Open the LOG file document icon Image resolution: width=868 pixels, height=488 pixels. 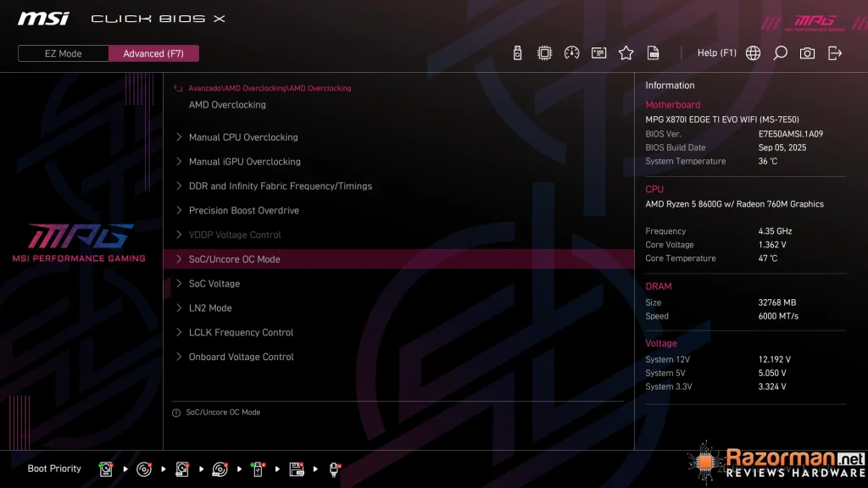click(653, 53)
